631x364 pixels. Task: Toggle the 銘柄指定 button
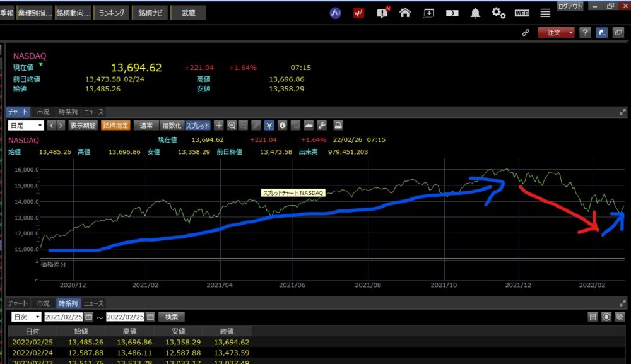[x=115, y=126]
